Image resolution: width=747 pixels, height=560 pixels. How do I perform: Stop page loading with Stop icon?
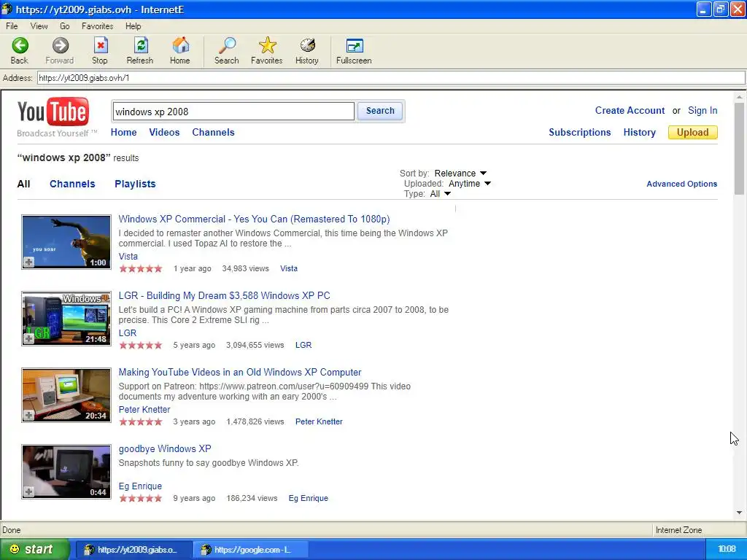pyautogui.click(x=99, y=50)
